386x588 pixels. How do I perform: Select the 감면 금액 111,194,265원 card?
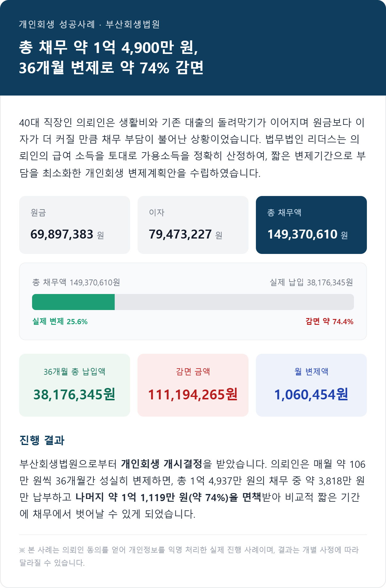(x=193, y=385)
